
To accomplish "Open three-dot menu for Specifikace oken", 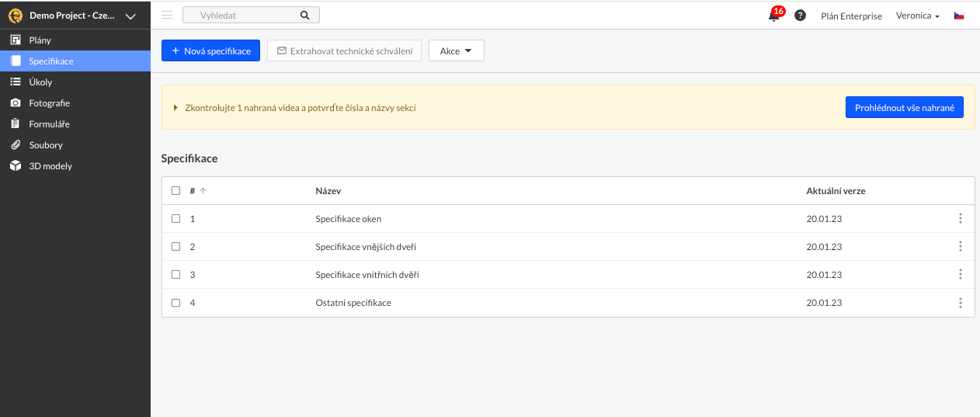I will 961,219.
